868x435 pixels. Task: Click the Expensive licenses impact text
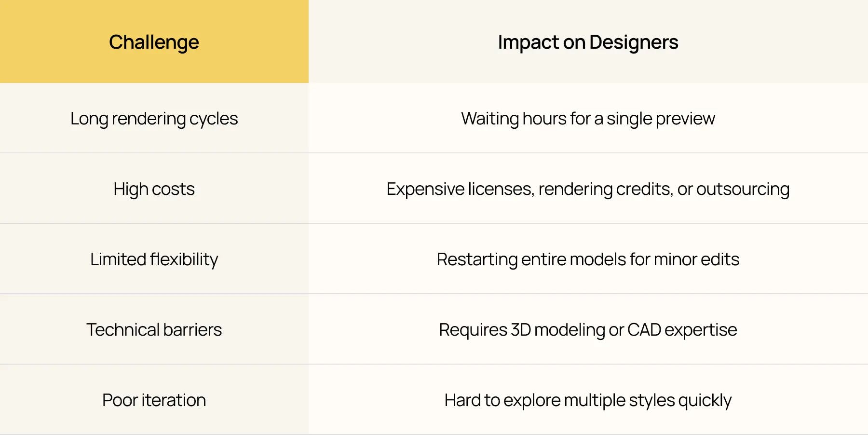point(588,189)
